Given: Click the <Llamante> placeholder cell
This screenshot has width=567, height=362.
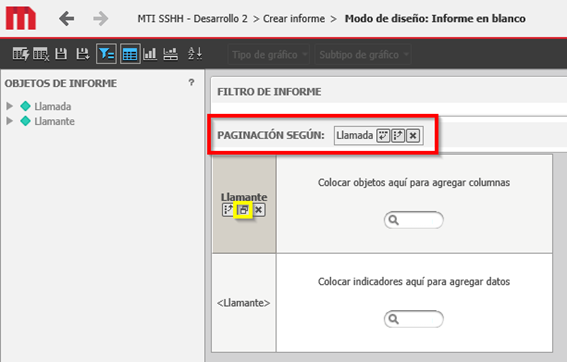Looking at the screenshot, I should [243, 303].
